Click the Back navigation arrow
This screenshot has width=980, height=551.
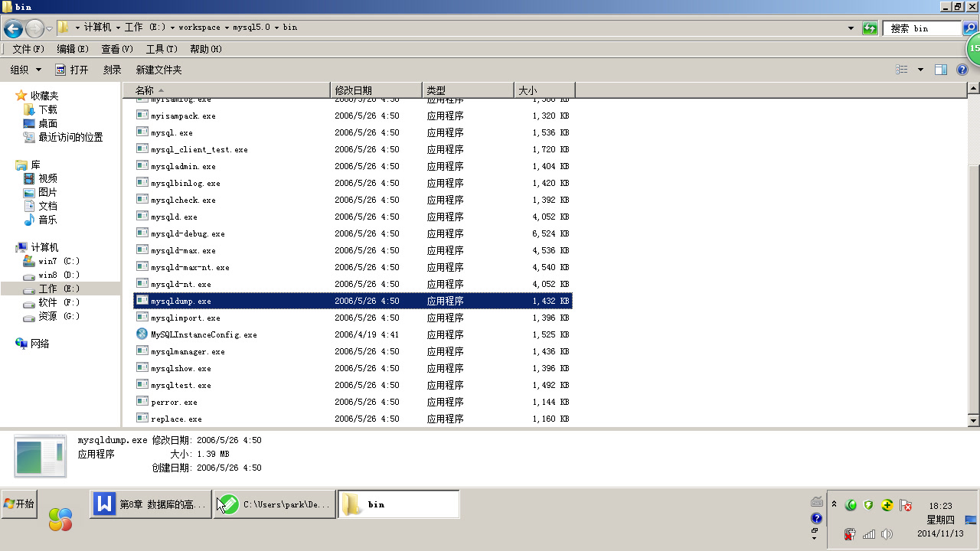coord(13,29)
